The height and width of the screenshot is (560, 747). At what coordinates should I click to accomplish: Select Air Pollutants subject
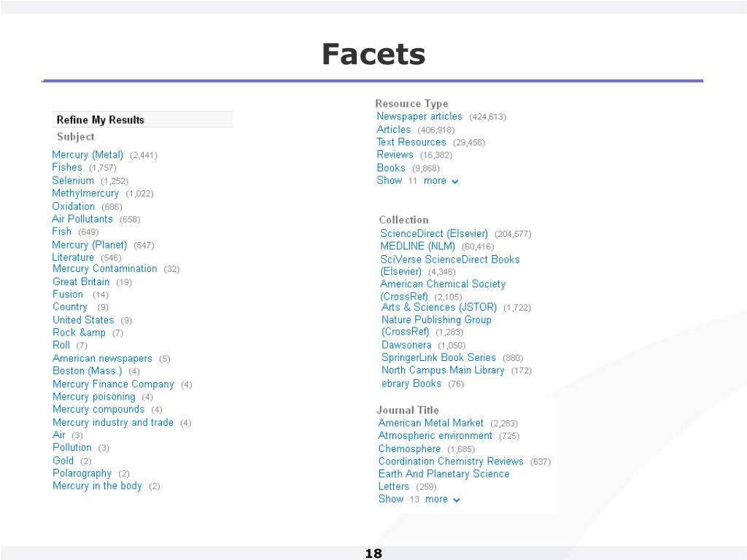coord(82,219)
